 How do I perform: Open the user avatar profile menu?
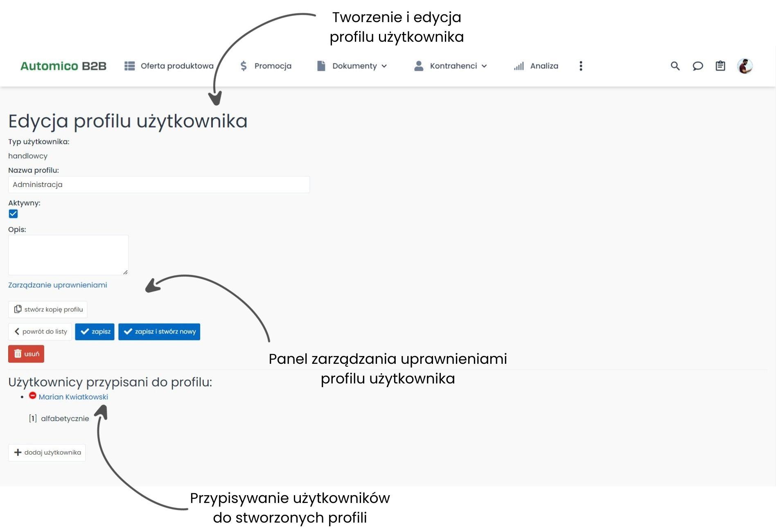click(x=744, y=66)
